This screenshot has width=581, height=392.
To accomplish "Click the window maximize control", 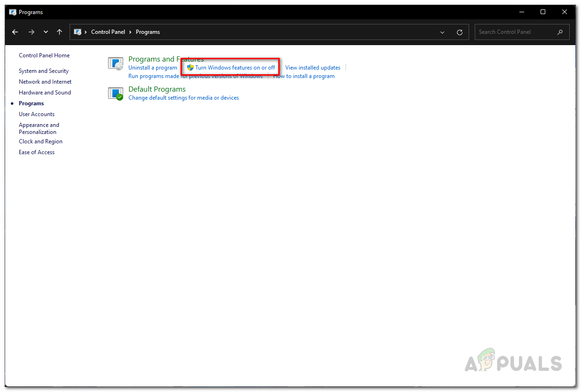I will coord(543,12).
